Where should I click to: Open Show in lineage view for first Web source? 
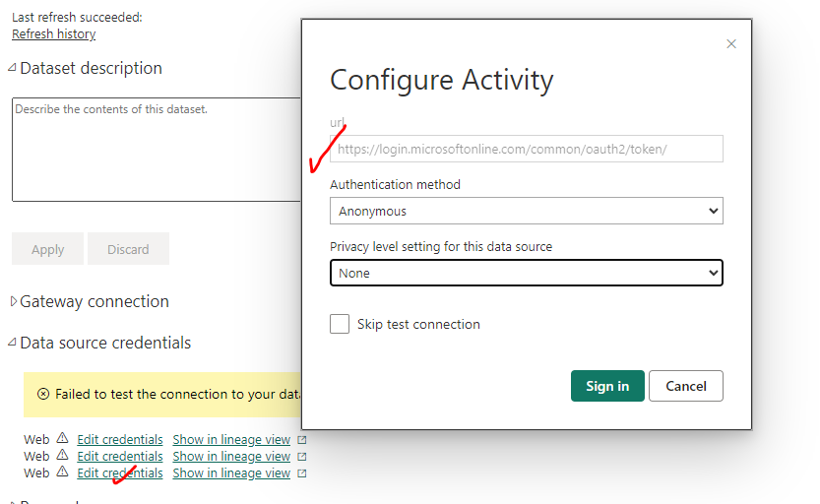[x=231, y=440]
